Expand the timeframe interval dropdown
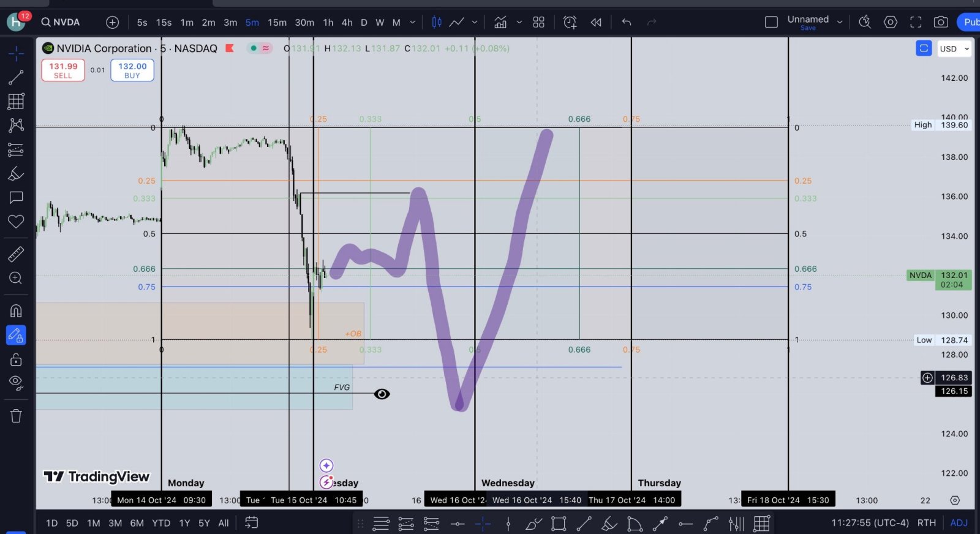This screenshot has width=980, height=534. pyautogui.click(x=412, y=22)
